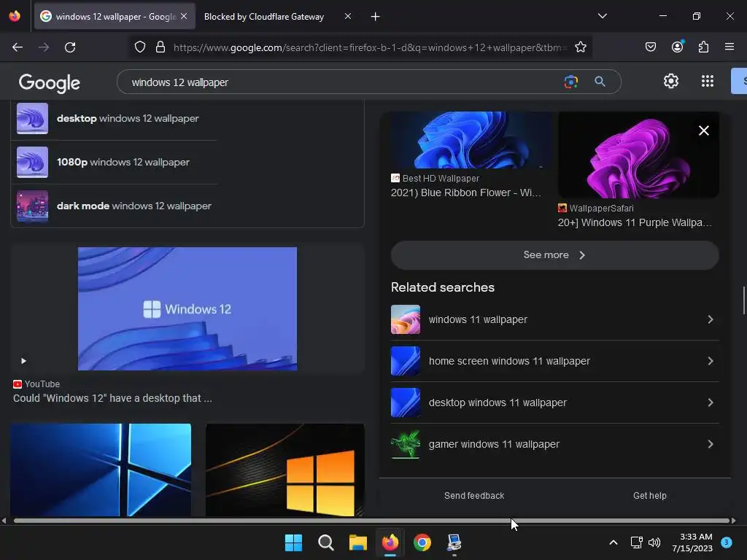Choose 1080p windows 12 wallpaper suggestion

pos(115,163)
